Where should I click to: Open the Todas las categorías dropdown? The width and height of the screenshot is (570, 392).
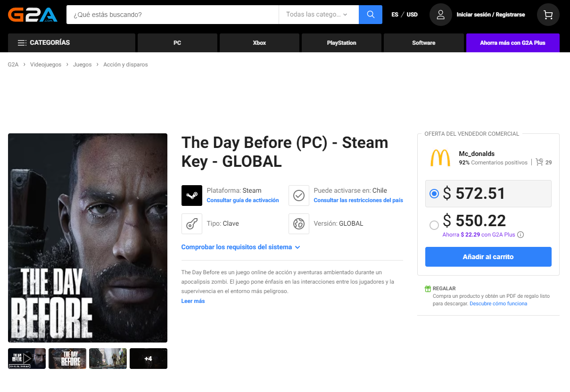pos(319,15)
